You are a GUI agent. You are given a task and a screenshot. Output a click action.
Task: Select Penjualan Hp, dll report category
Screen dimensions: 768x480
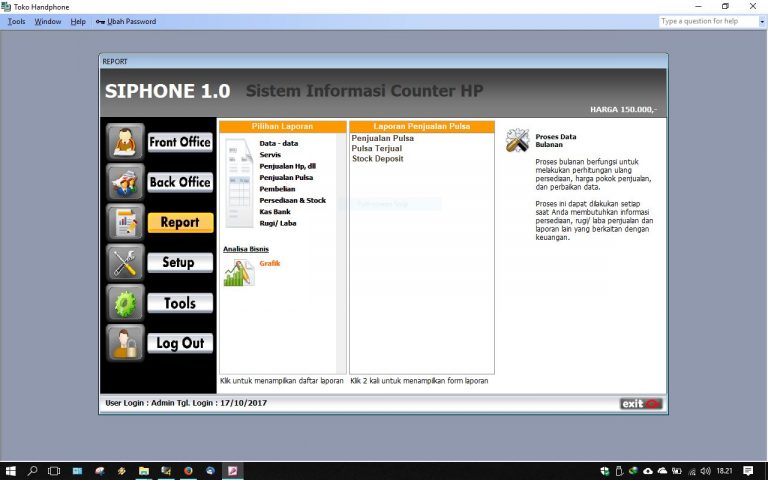coord(288,166)
